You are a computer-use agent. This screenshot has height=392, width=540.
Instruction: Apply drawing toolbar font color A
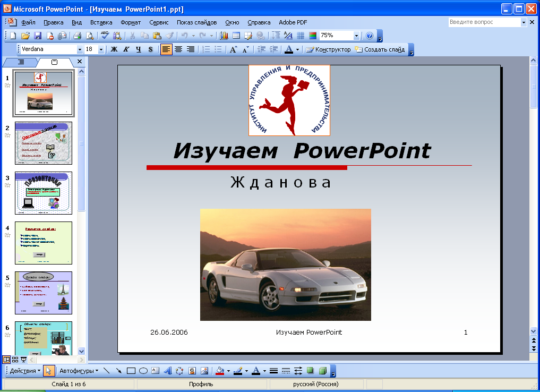(x=256, y=371)
